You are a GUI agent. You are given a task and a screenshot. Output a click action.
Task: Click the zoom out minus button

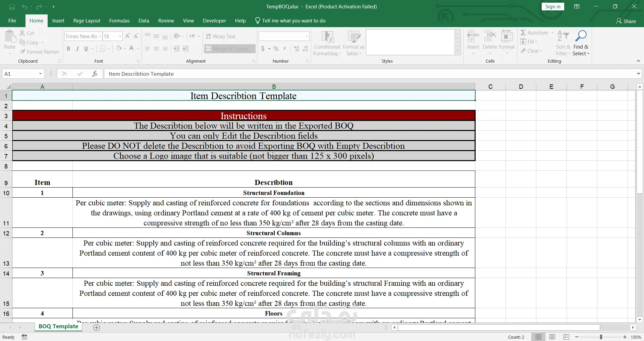577,337
